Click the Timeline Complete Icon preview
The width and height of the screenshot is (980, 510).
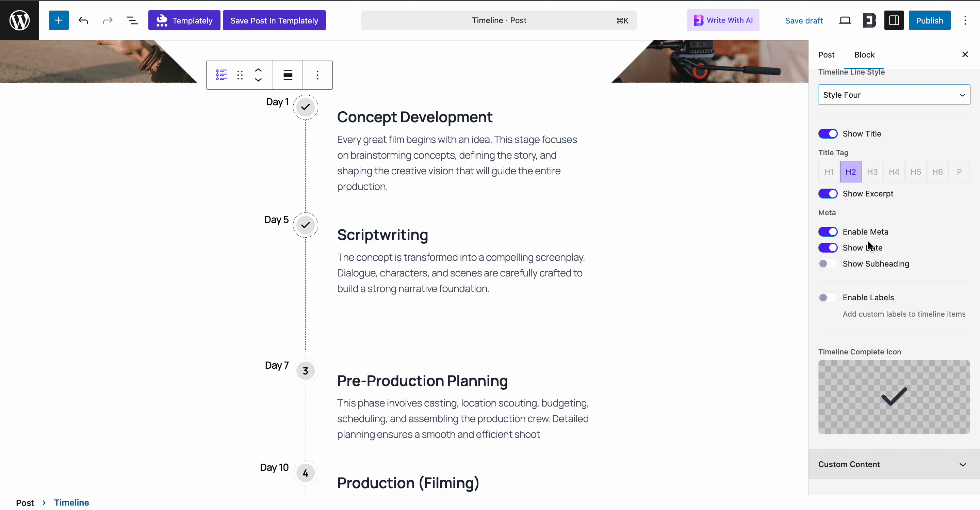894,397
